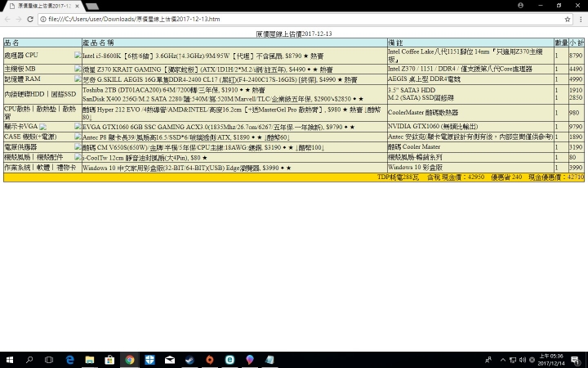Open Paint 3D from the taskbar

click(x=250, y=360)
